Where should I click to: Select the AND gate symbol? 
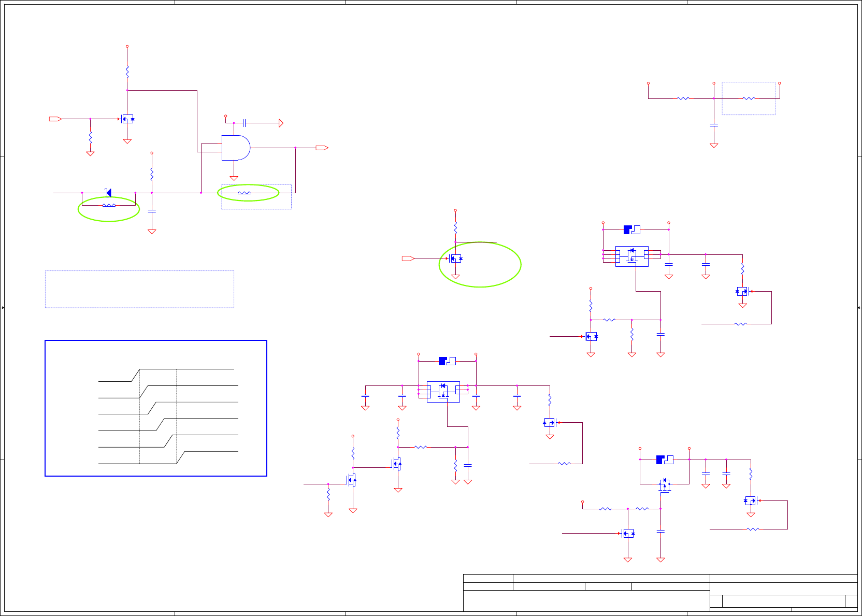tap(236, 148)
